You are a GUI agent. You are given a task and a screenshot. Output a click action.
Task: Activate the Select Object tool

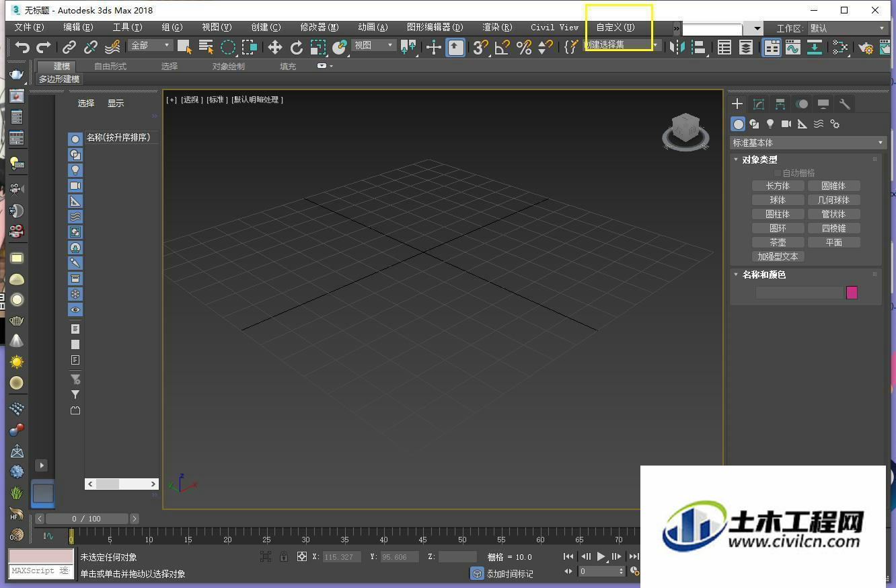tap(184, 47)
